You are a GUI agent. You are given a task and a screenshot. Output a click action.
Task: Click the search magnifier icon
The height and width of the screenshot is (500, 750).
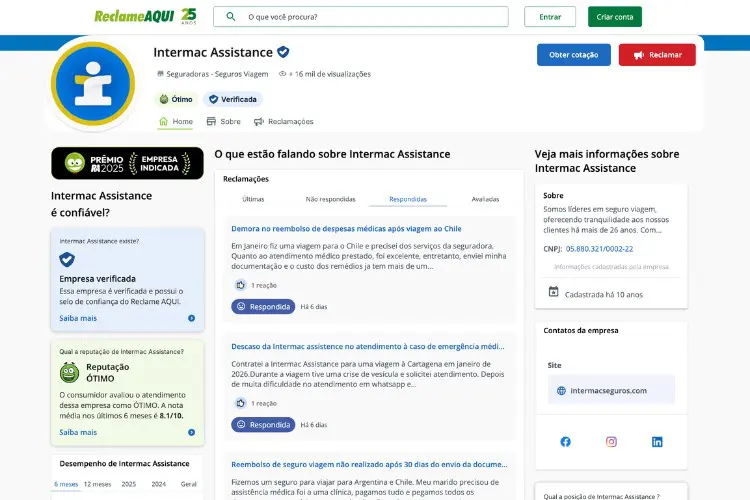coord(231,17)
